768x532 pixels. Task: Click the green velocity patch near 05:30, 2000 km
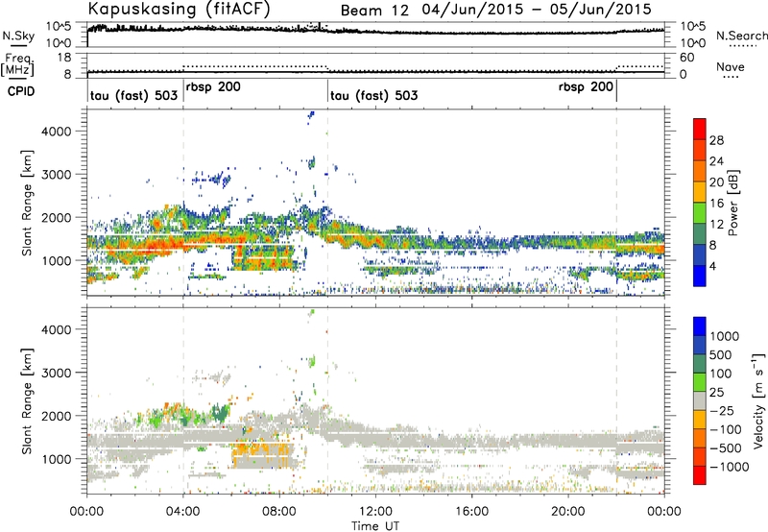tap(220, 413)
